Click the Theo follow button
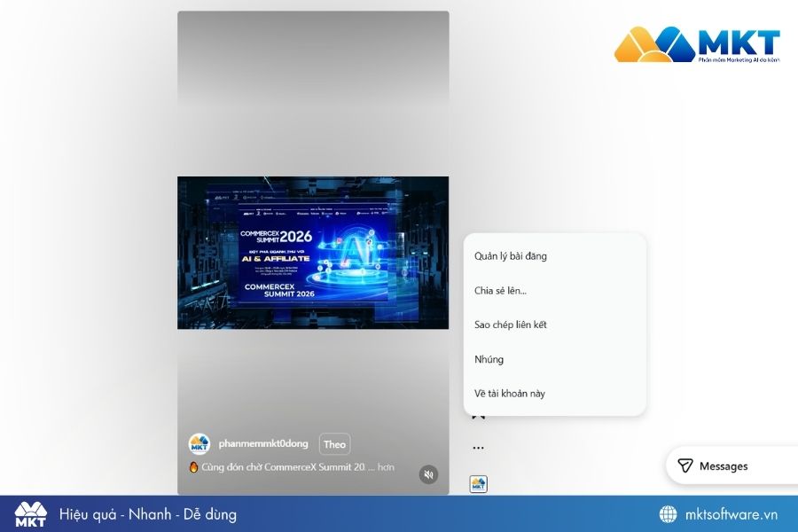 pyautogui.click(x=334, y=444)
